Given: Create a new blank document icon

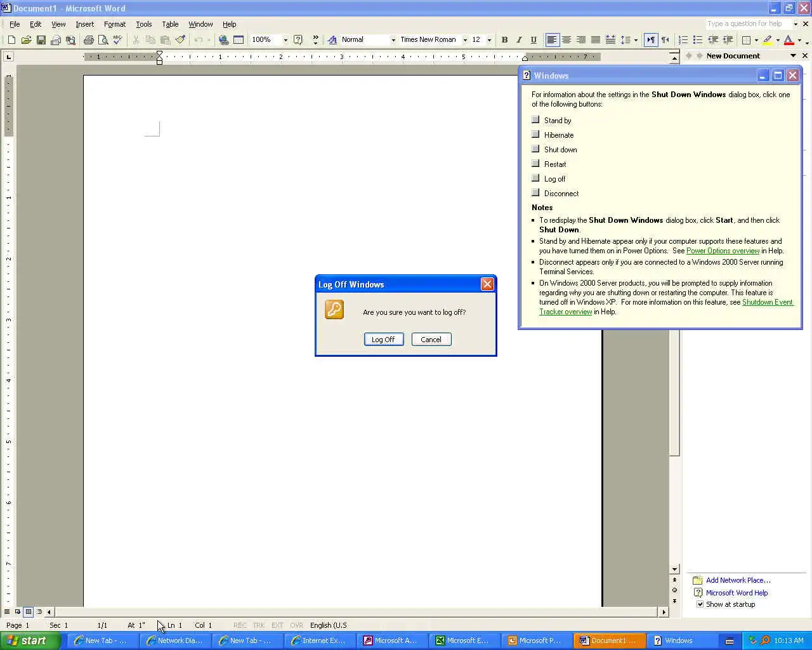Looking at the screenshot, I should pyautogui.click(x=11, y=40).
